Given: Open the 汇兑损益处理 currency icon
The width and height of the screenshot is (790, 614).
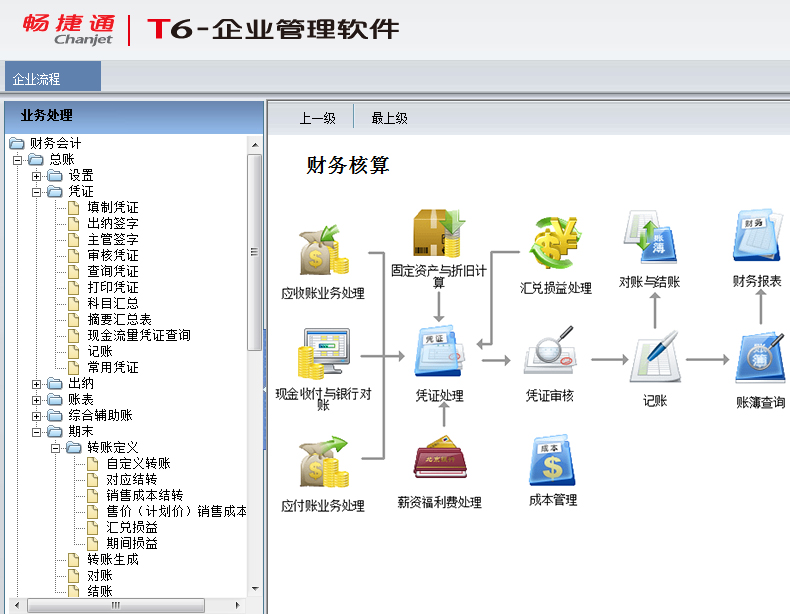Looking at the screenshot, I should 555,244.
